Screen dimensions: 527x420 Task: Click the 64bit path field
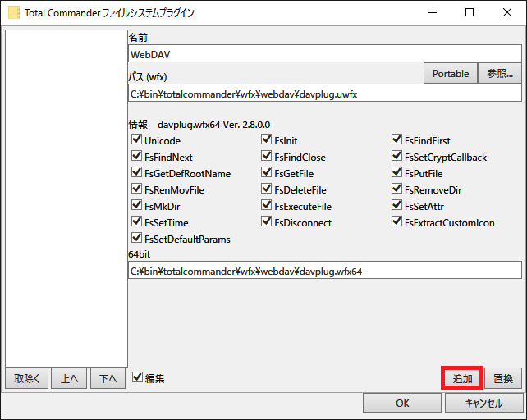(x=325, y=271)
